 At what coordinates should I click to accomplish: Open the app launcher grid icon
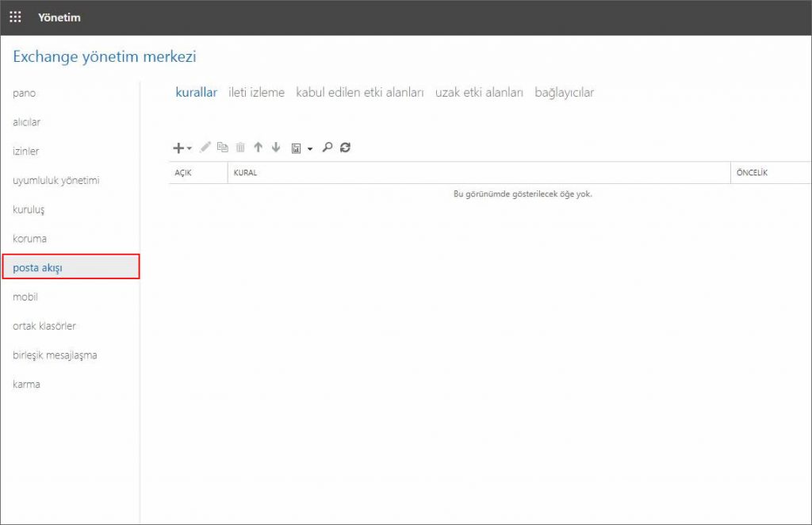pyautogui.click(x=16, y=17)
